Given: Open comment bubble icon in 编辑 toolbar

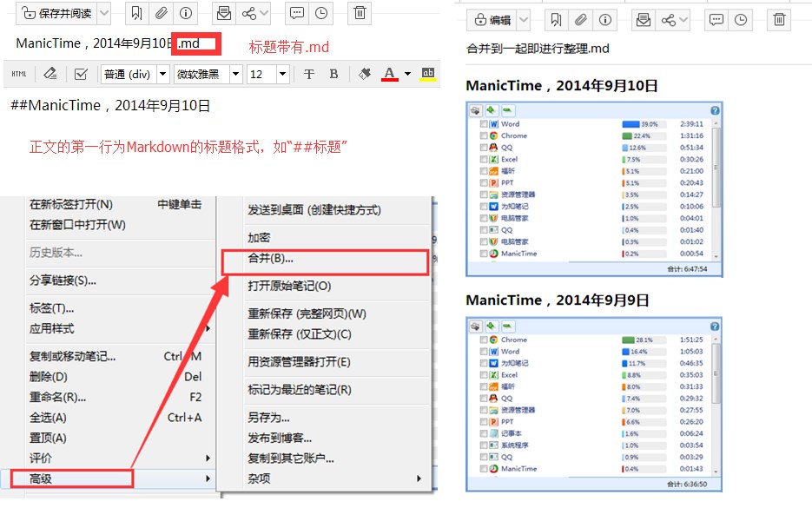Looking at the screenshot, I should (x=716, y=20).
